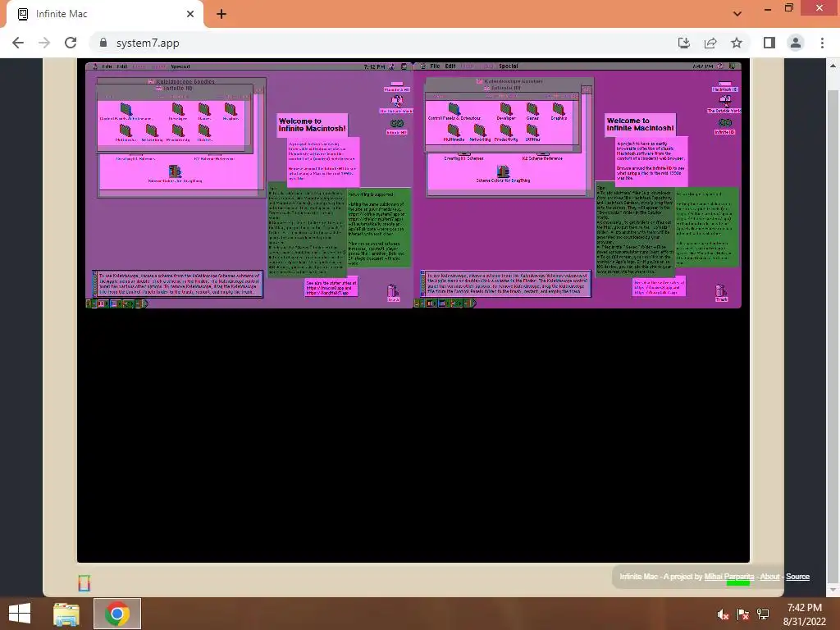This screenshot has height=630, width=840.
Task: Share this page via share icon
Action: 710,43
